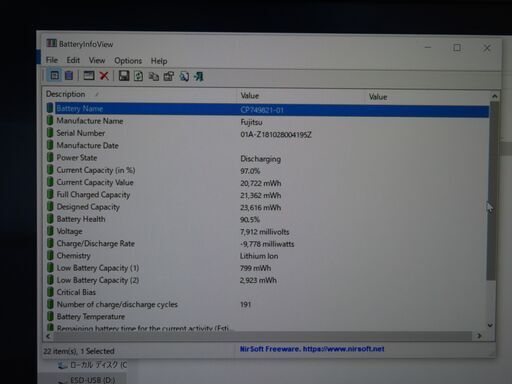This screenshot has height=384, width=512.
Task: Click the BatteryInfoView title bar app icon
Action: (x=51, y=43)
